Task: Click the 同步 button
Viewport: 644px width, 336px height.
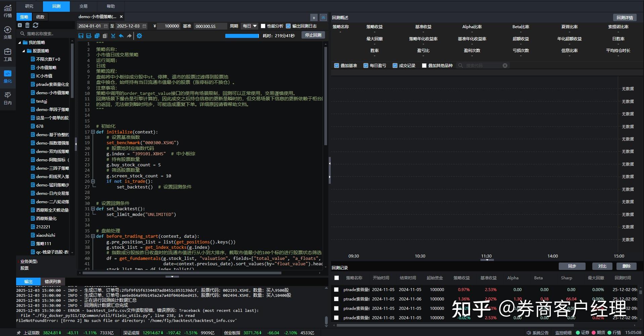Action: [x=572, y=266]
